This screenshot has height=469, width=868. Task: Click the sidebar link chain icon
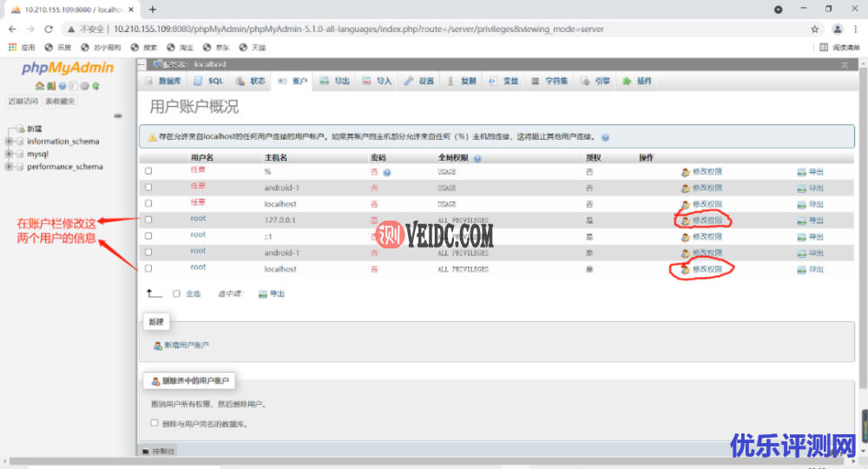click(x=118, y=116)
